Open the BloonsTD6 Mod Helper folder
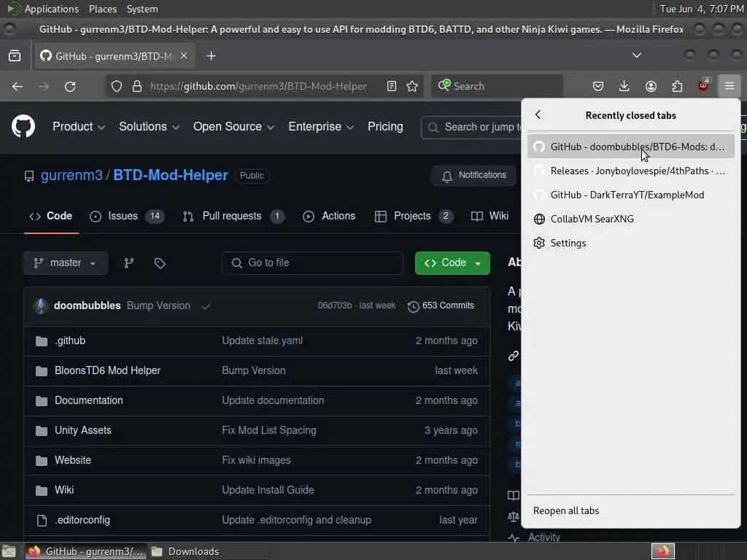747x560 pixels. [108, 370]
